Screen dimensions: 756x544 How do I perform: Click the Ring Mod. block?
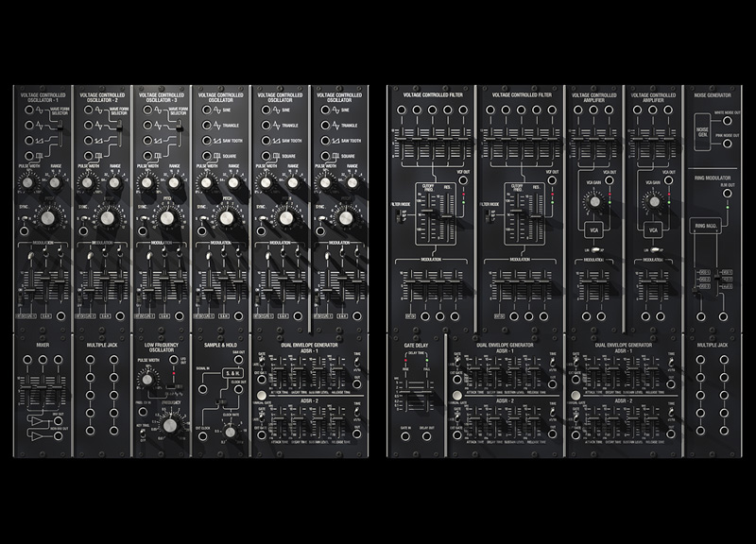(703, 226)
